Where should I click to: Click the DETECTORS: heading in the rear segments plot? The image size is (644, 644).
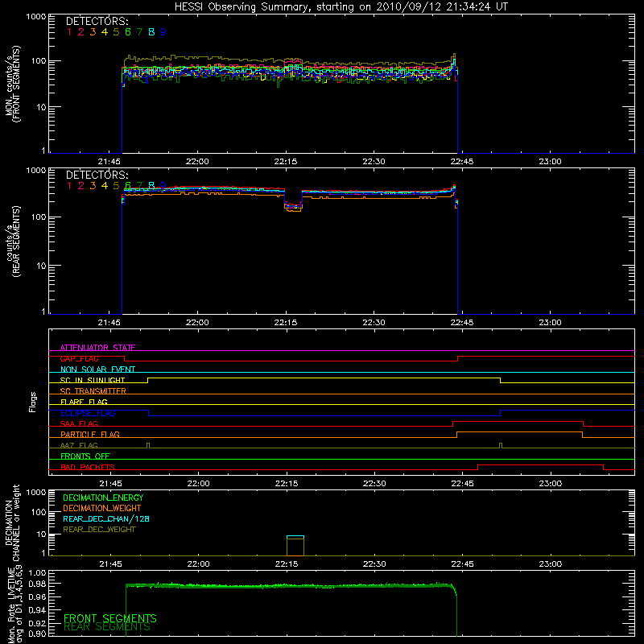[97, 175]
